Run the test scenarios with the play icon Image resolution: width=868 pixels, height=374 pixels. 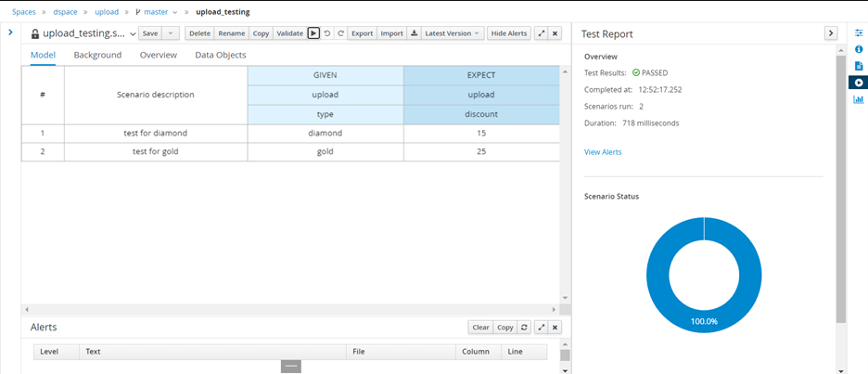click(313, 33)
